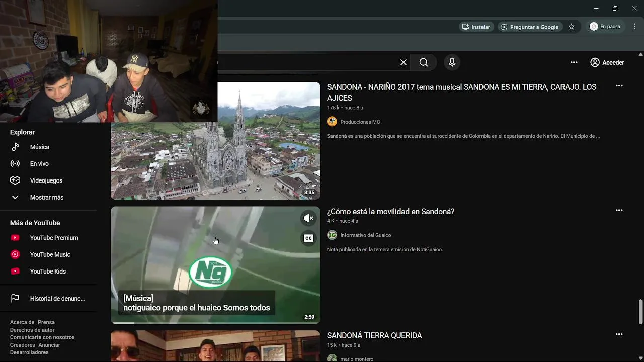Visit mario montero channel name

[357, 359]
